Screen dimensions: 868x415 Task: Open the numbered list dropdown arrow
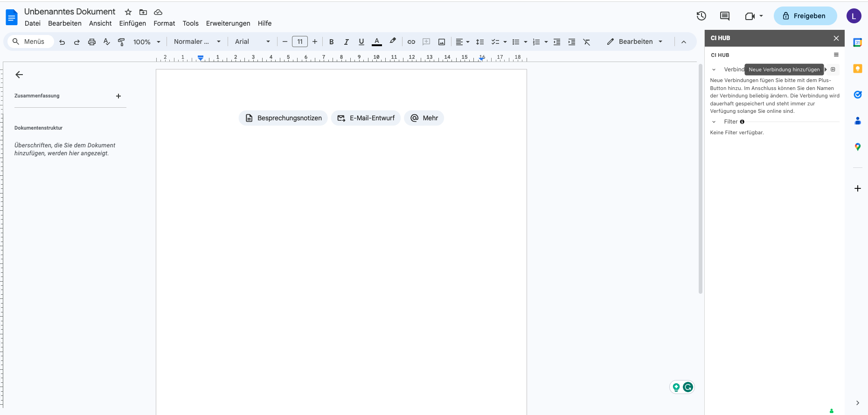point(546,42)
